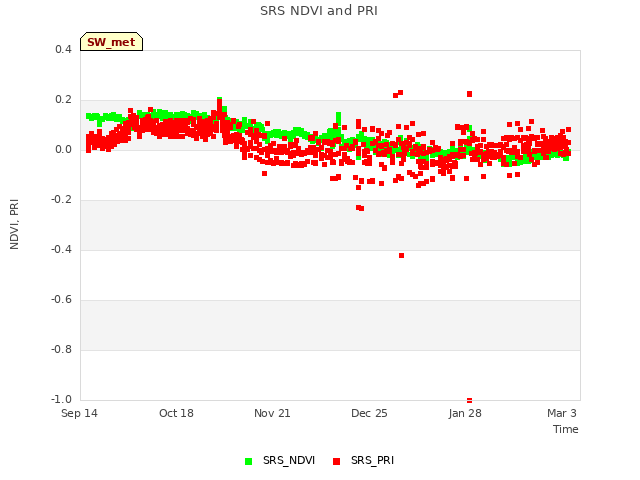
Task: Click the red PRI outlier near -0.4
Action: pos(401,256)
